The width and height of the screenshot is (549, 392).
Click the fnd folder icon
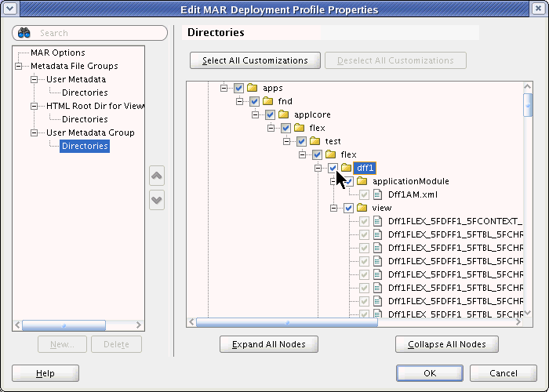point(268,101)
